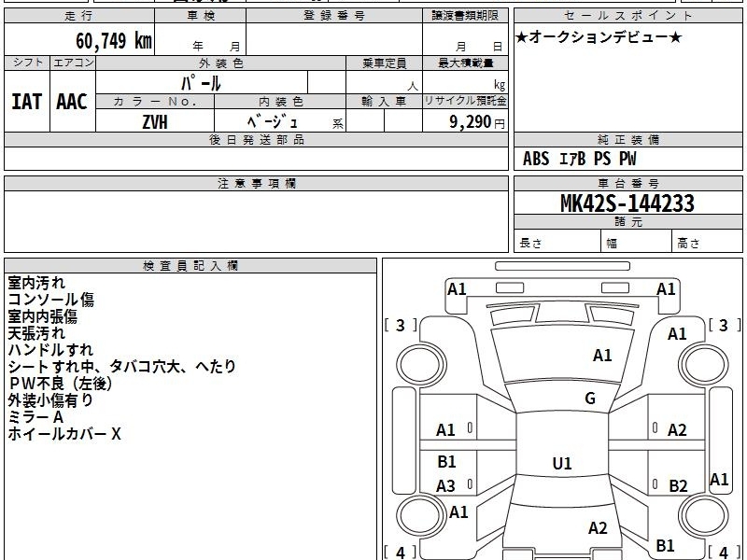Click the 最大積載量 header
Image resolution: width=747 pixels, height=560 pixels.
[x=465, y=63]
